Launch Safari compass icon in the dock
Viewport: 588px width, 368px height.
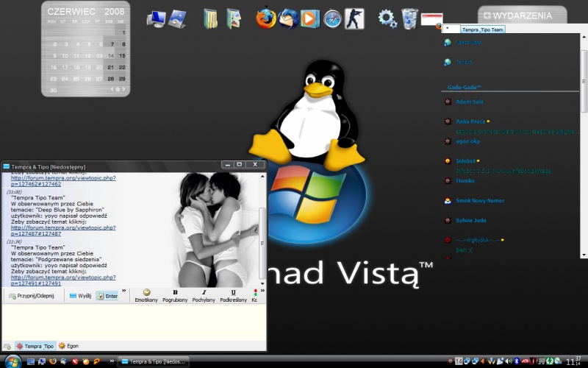[x=332, y=19]
